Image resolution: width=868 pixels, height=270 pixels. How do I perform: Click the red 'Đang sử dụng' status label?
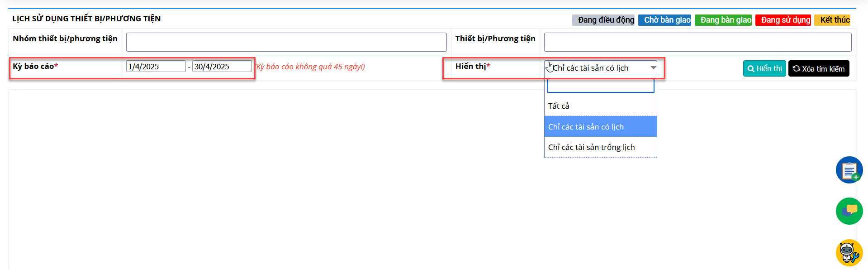783,20
